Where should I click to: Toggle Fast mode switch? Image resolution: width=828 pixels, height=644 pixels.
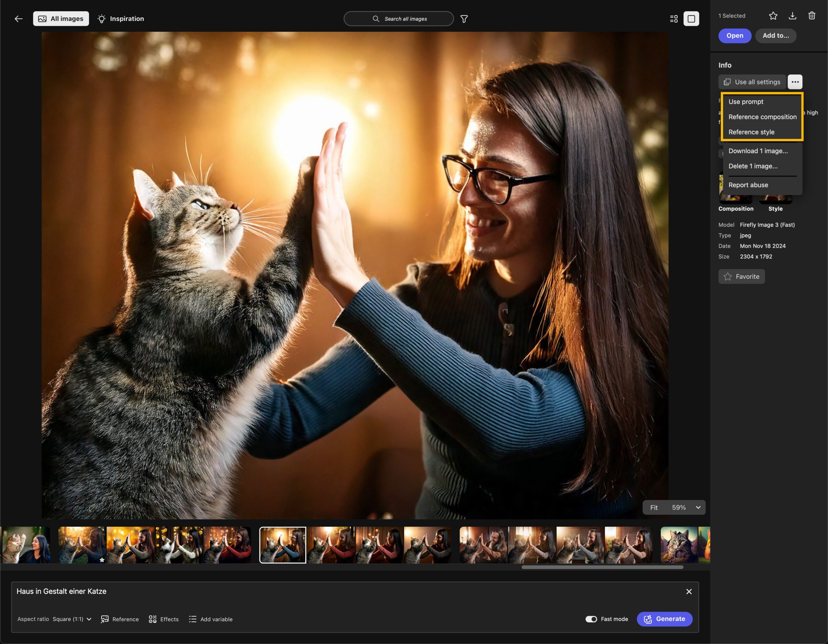tap(590, 618)
